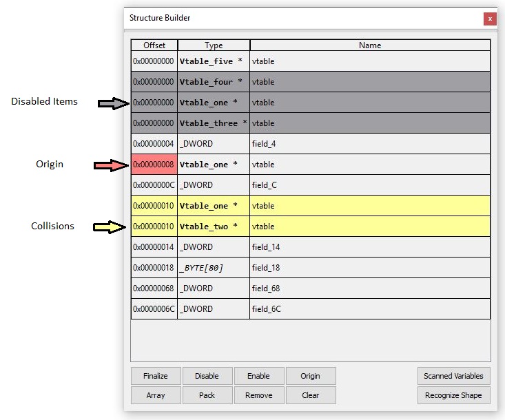Set selected row as Origin button
This screenshot has width=505, height=420.
click(x=311, y=376)
